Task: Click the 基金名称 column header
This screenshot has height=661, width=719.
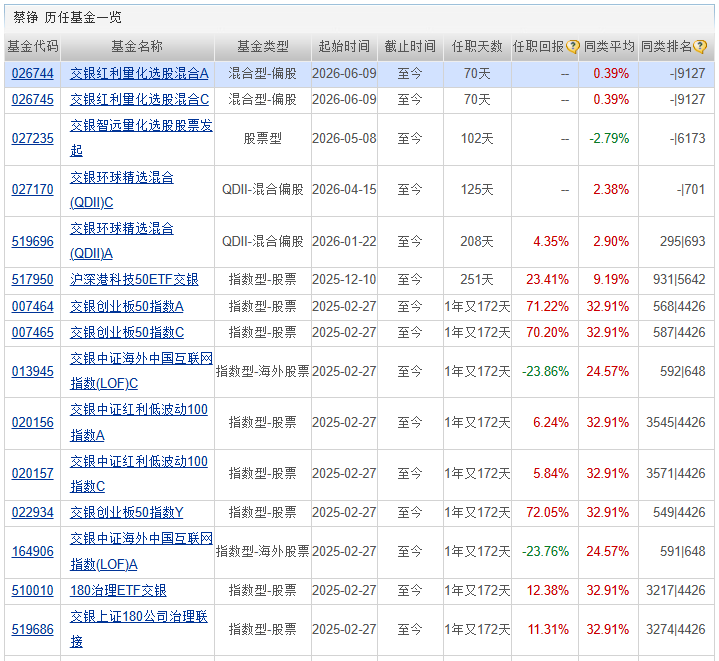Action: 137,46
